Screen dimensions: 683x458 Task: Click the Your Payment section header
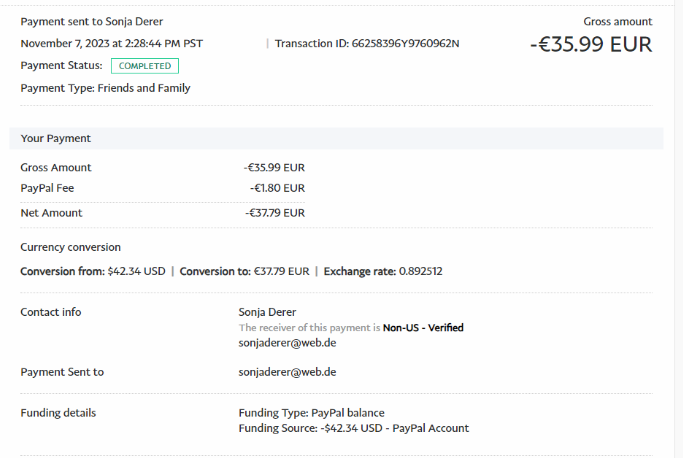pyautogui.click(x=56, y=138)
